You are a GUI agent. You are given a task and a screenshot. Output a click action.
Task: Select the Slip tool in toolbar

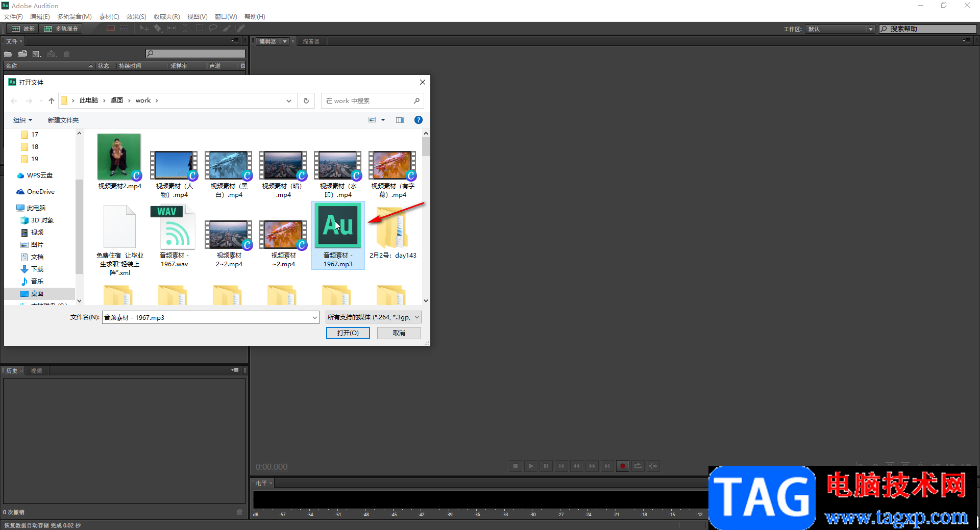(x=171, y=29)
